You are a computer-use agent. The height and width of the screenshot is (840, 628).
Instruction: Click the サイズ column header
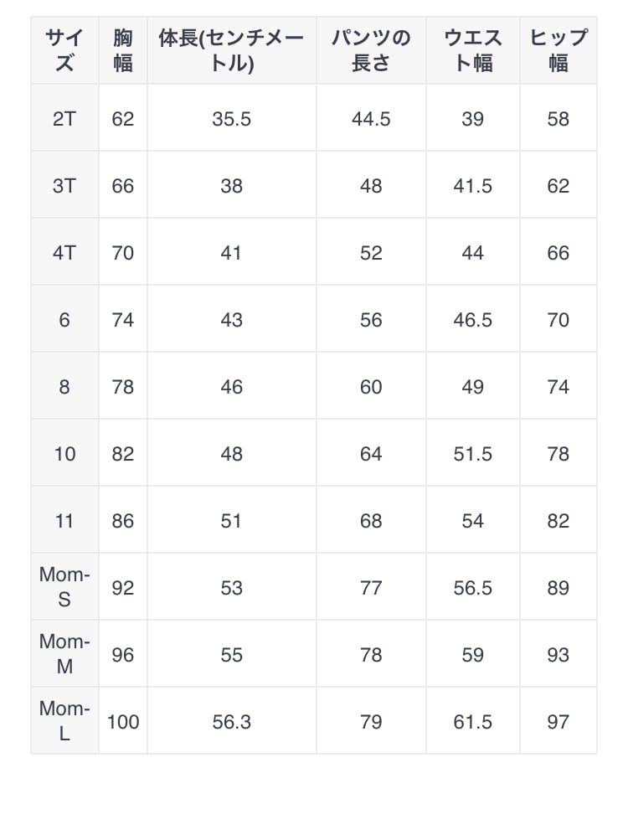(64, 50)
